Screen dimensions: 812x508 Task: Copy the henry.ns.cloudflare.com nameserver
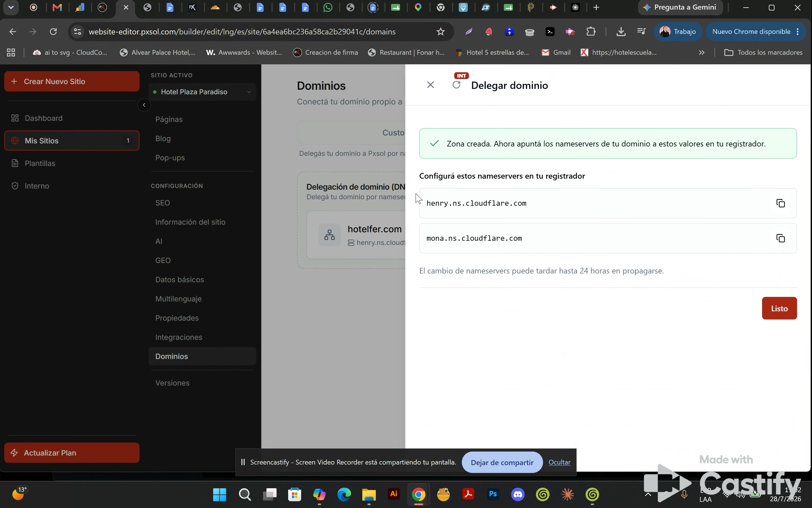click(x=780, y=203)
